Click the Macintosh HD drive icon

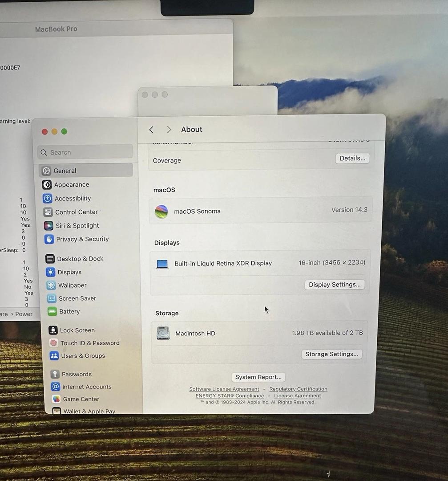pyautogui.click(x=163, y=333)
